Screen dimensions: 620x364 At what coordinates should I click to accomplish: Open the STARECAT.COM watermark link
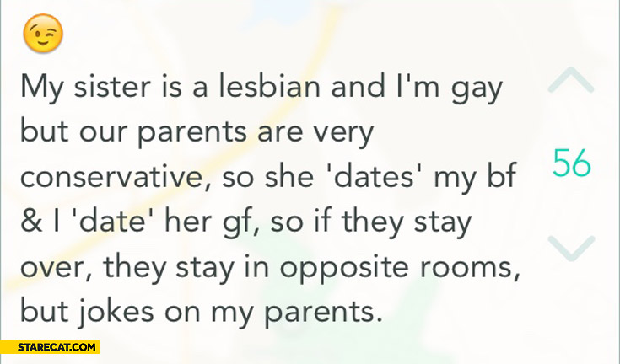51,346
